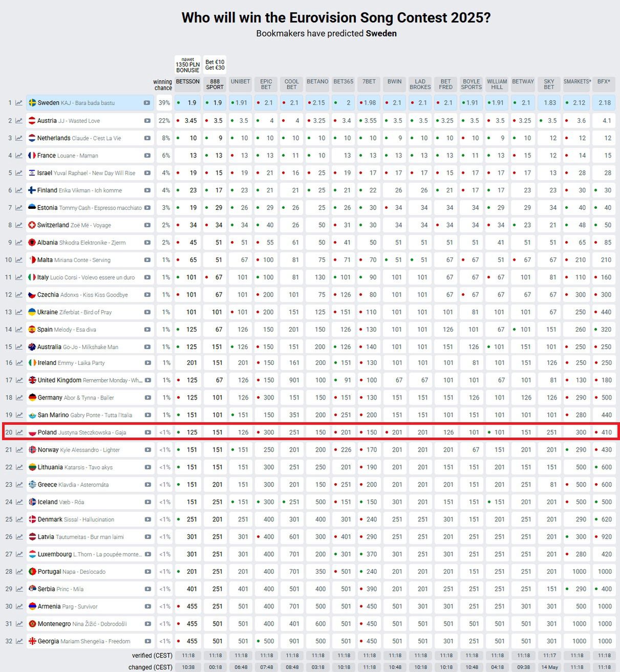This screenshot has width=620, height=672.
Task: Open the UNIBET bookmaker header
Action: click(241, 84)
